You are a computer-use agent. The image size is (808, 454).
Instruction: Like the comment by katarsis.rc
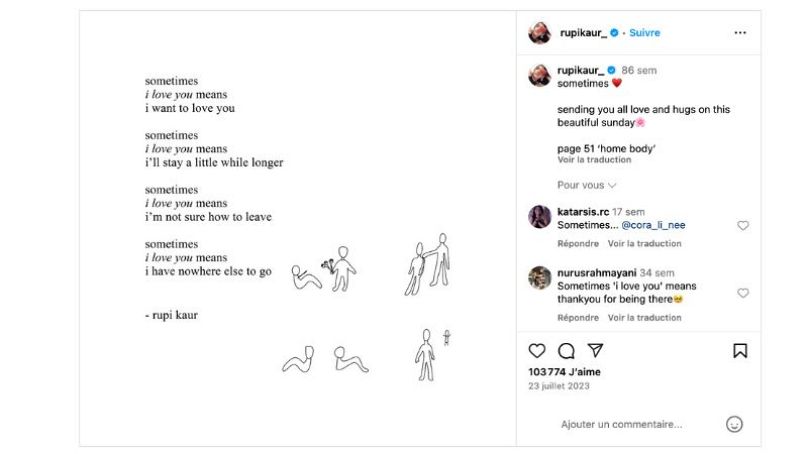coord(743,226)
